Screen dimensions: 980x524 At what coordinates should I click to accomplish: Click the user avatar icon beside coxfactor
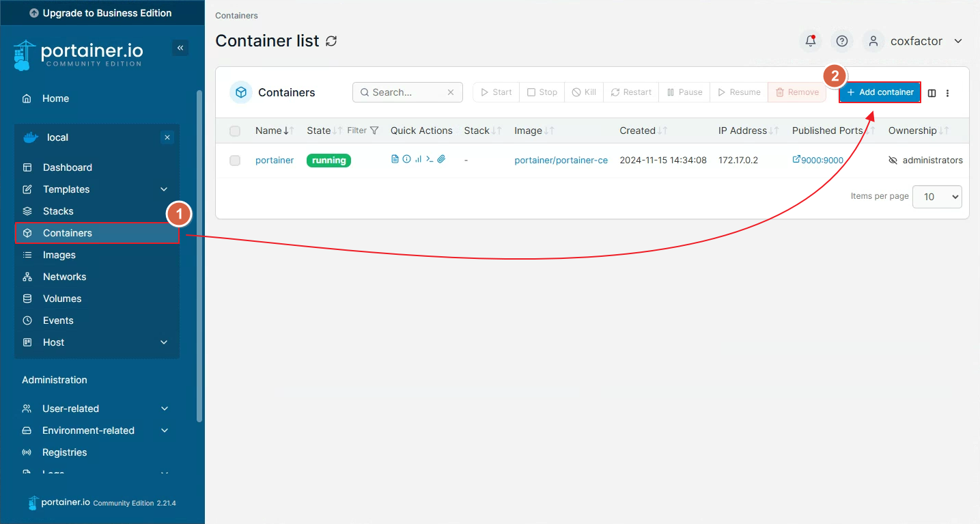(873, 41)
